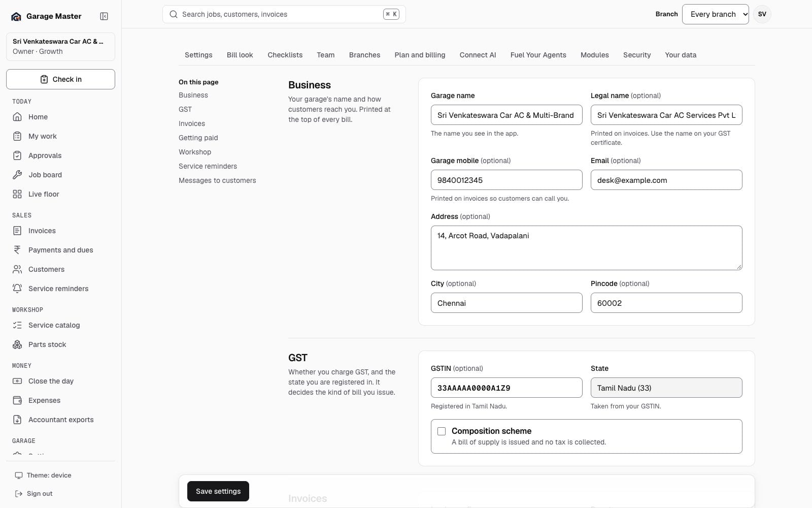Viewport: 812px width, 508px height.
Task: Collapse the sidebar with the panel icon
Action: 104,16
